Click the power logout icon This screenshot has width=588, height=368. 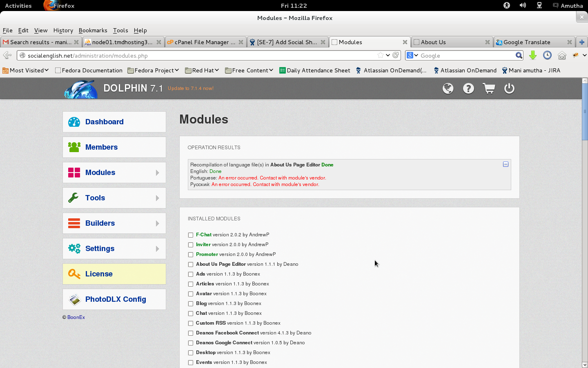(509, 88)
